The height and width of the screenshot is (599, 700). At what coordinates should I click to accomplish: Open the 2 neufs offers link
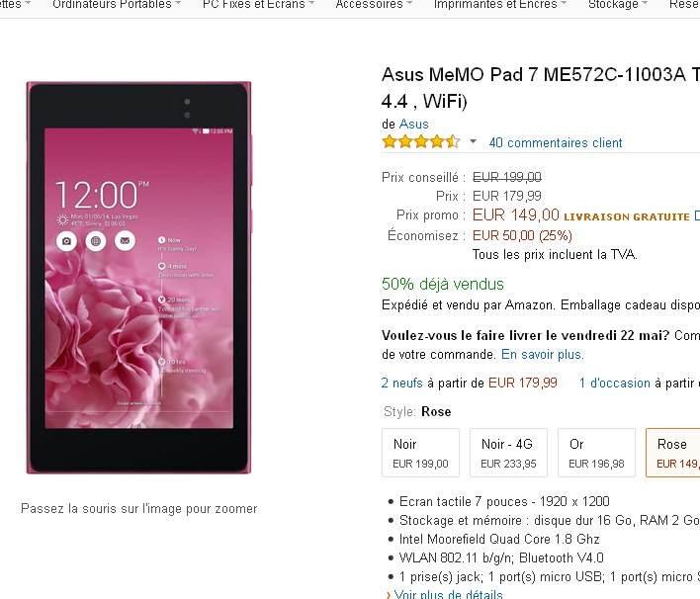[x=402, y=383]
